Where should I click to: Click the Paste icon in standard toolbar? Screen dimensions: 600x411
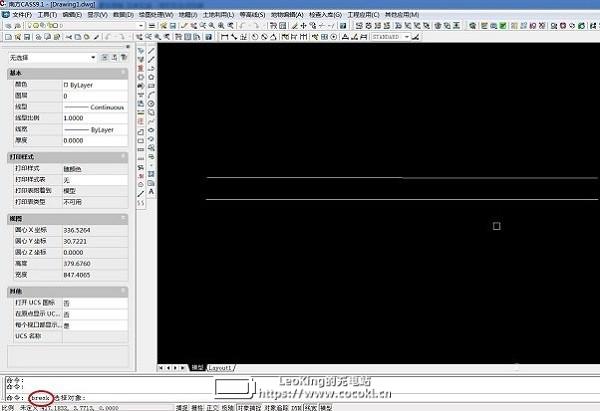click(87, 37)
